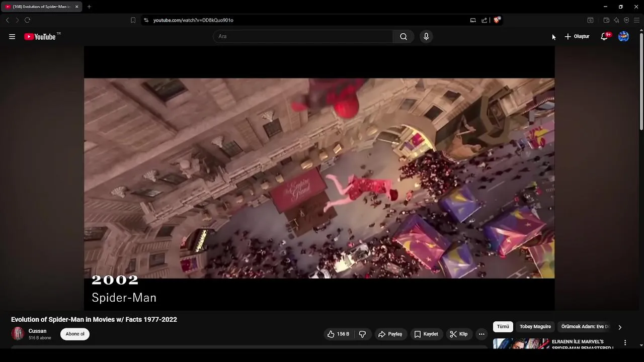Screen dimensions: 644x362
Task: Like the video (156 B)
Action: point(339,334)
